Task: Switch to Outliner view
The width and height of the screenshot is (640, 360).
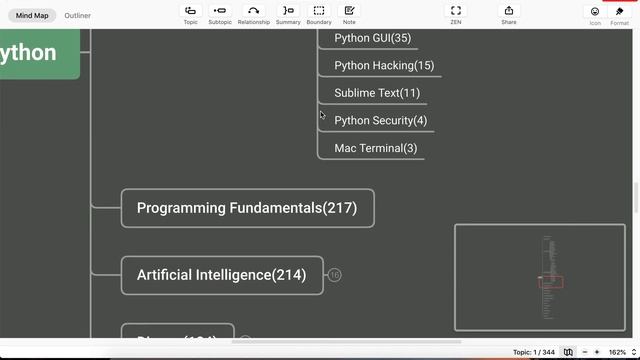Action: (x=78, y=16)
